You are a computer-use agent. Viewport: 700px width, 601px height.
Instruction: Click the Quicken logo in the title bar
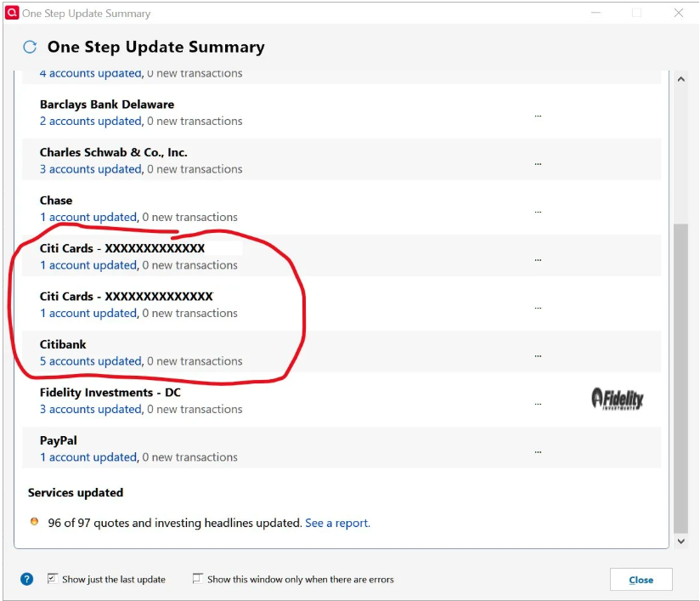tap(12, 13)
